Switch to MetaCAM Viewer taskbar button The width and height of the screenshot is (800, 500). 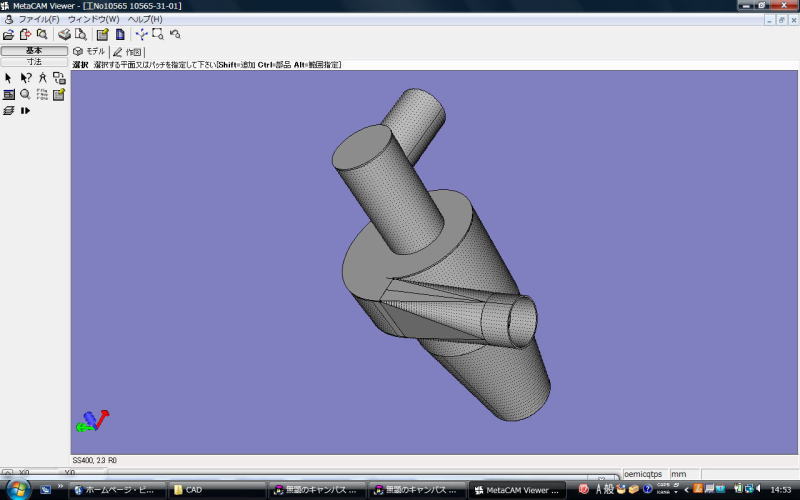[x=517, y=490]
